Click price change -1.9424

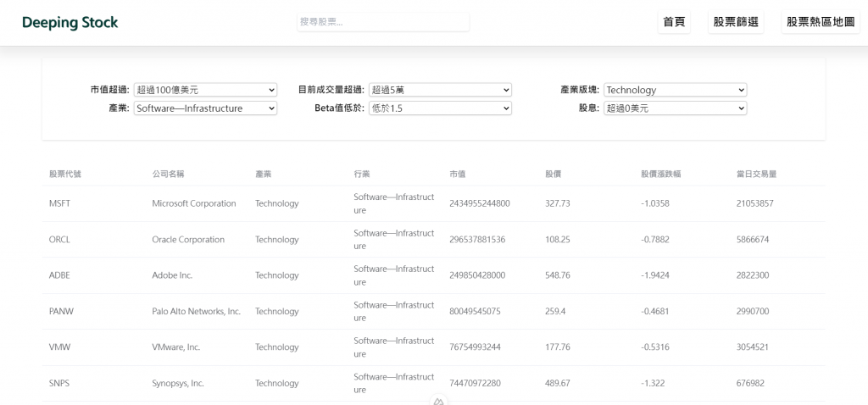point(655,275)
